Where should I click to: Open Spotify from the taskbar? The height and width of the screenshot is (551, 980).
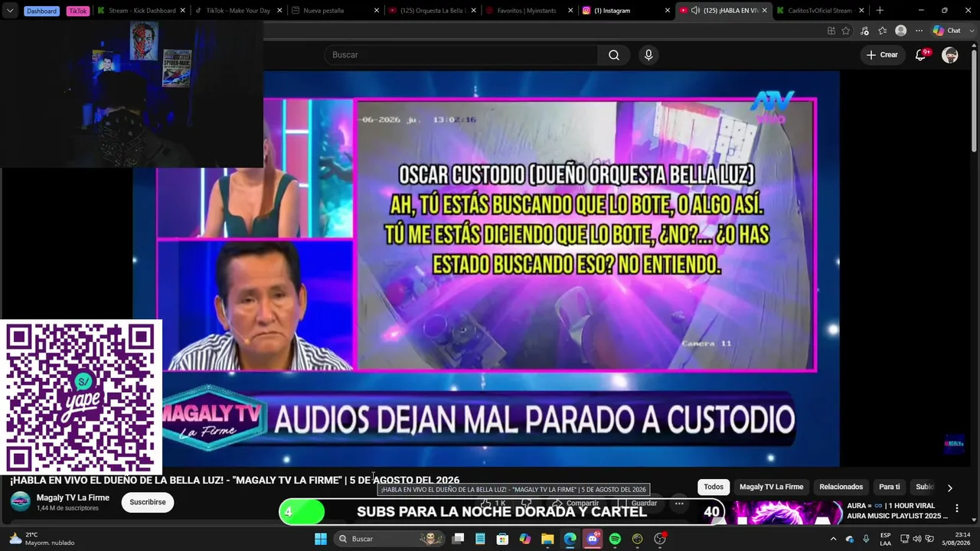[615, 539]
